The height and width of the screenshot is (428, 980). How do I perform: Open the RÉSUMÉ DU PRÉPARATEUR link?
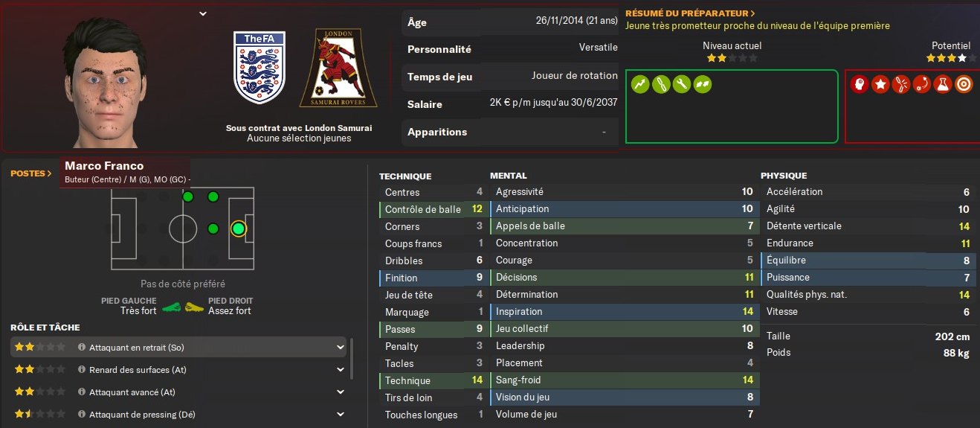[x=691, y=13]
